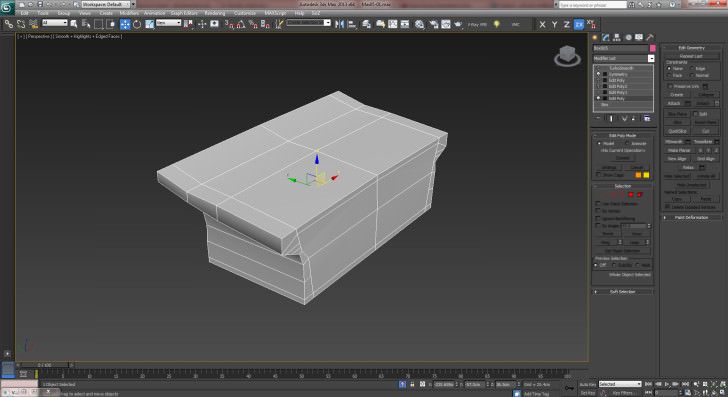
Task: Click the Unlink Selection tool
Action: [x=21, y=24]
